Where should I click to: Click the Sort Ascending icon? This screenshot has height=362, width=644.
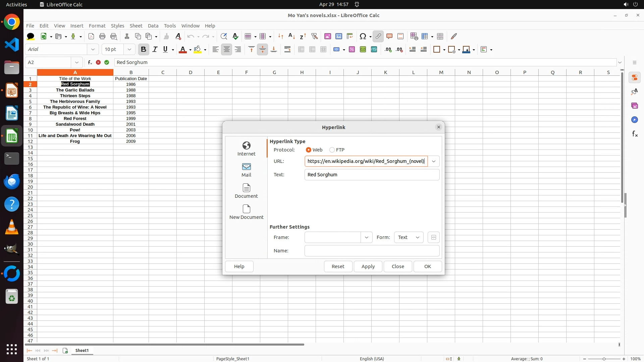(291, 36)
